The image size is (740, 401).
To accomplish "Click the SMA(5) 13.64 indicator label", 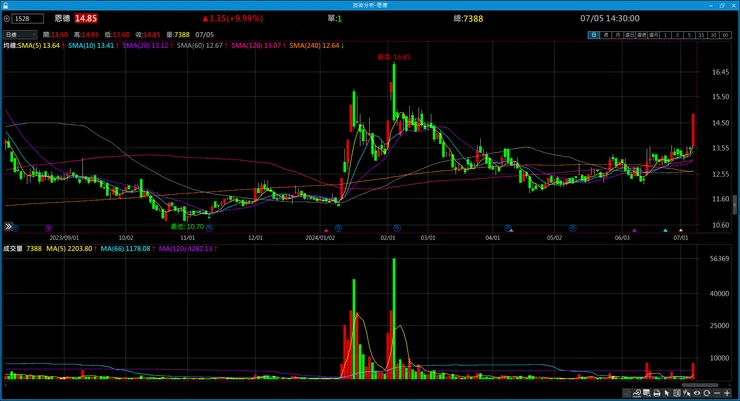I will [x=41, y=46].
